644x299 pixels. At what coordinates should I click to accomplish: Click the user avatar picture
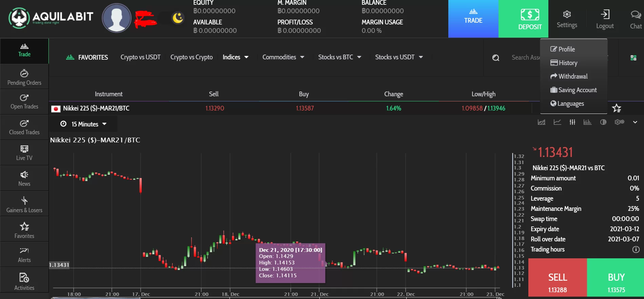(x=117, y=18)
